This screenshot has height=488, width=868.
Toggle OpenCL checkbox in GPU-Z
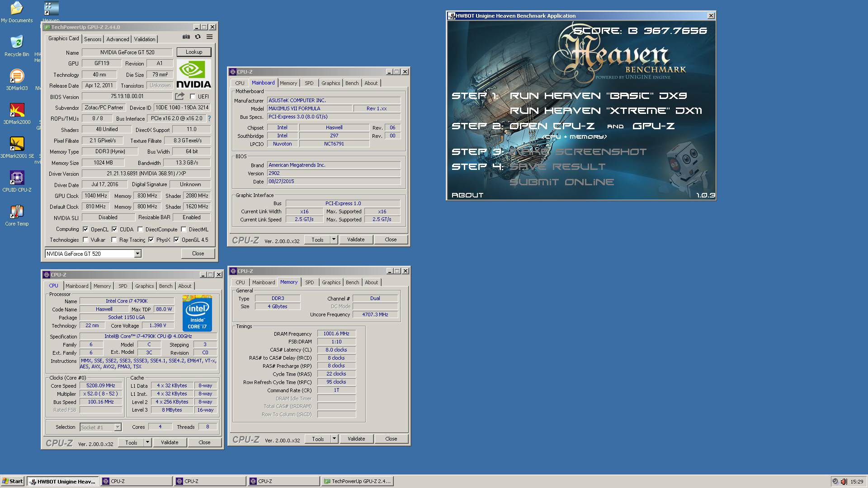[x=85, y=229]
